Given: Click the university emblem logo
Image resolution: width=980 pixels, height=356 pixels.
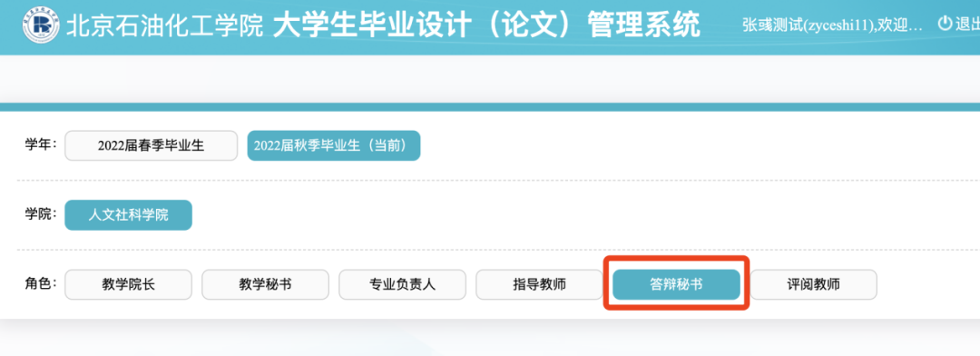Looking at the screenshot, I should pos(42,25).
